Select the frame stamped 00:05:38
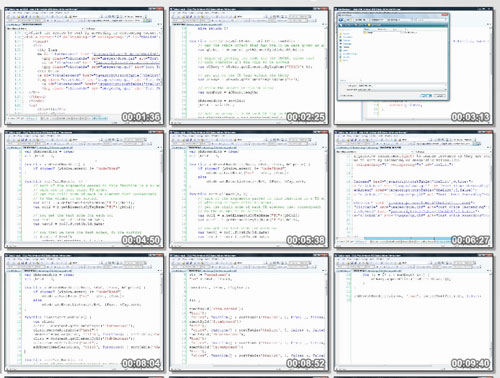This screenshot has width=500, height=378. point(248,189)
